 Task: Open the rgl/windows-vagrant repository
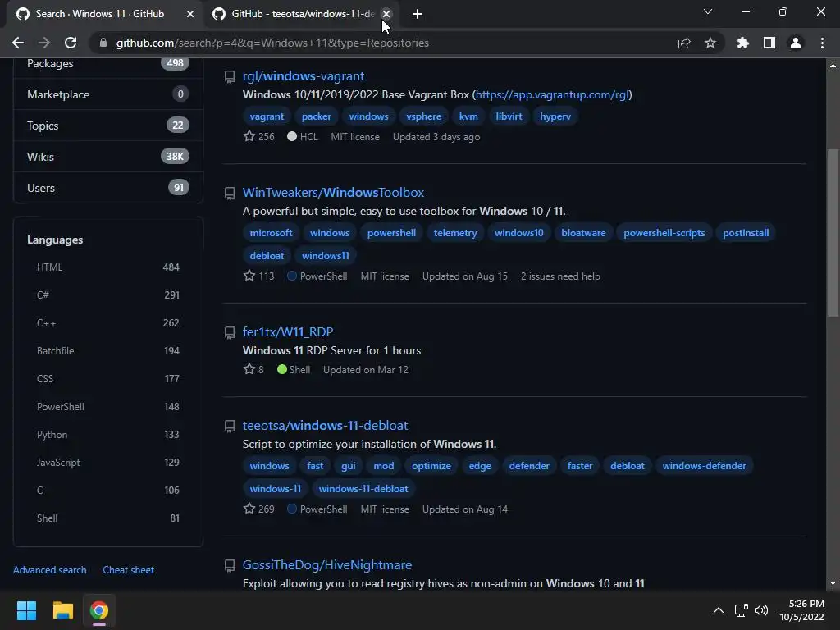click(304, 76)
